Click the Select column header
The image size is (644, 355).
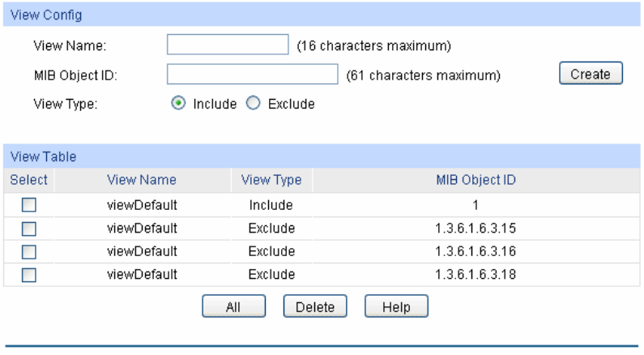(x=29, y=180)
